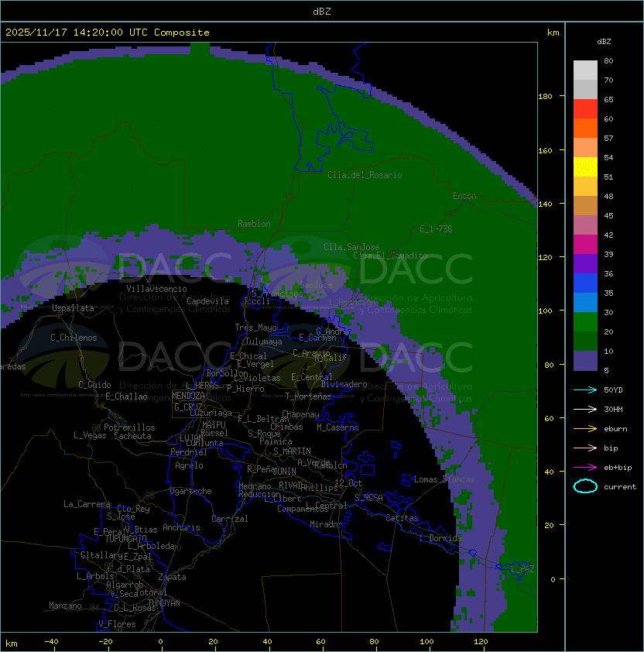The height and width of the screenshot is (652, 644).
Task: Click the 'LUJAN' map label
Action: point(191,438)
